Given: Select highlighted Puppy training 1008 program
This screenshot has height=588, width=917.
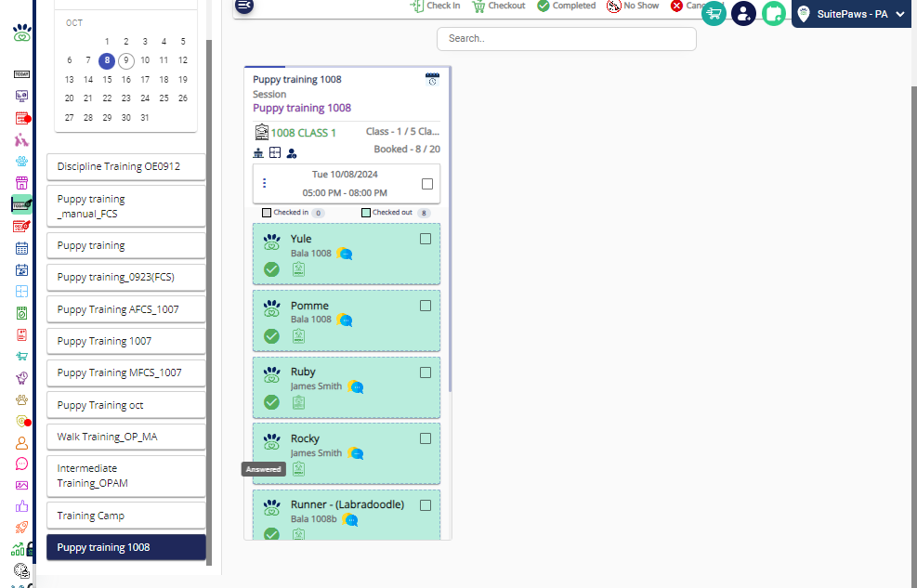Looking at the screenshot, I should (126, 548).
